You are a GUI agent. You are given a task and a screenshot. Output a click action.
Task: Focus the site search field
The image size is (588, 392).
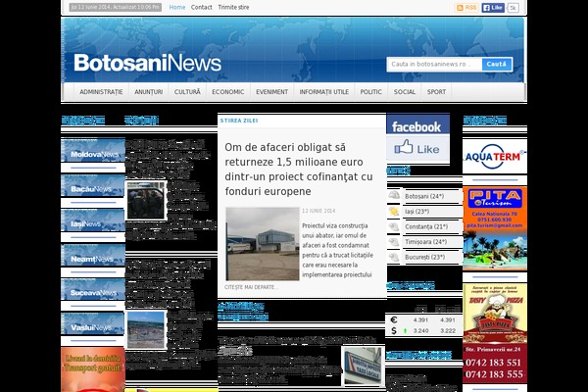pos(434,64)
